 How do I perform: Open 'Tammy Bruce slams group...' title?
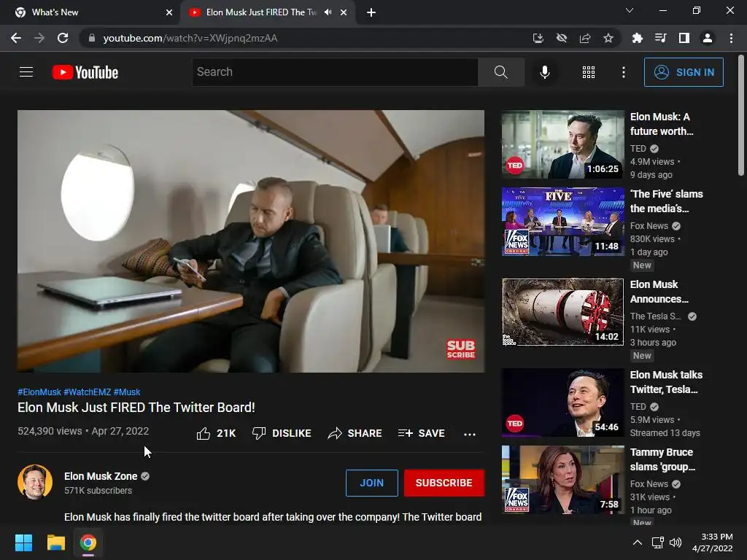tap(662, 459)
